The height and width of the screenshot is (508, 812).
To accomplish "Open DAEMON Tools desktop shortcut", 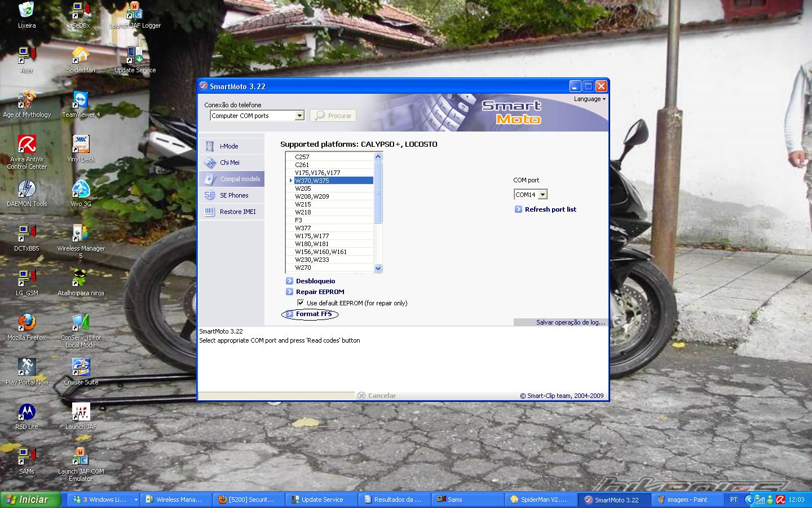I will [x=27, y=190].
